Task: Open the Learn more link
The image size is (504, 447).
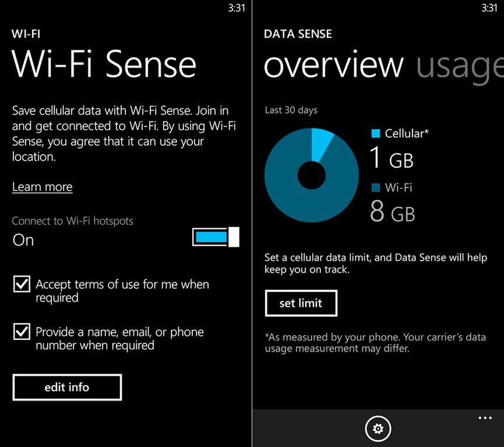Action: point(42,187)
